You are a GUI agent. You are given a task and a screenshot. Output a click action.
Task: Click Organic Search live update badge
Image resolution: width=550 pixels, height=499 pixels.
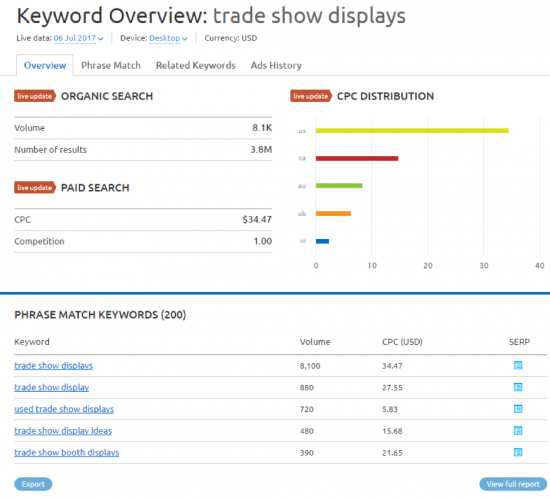point(35,96)
